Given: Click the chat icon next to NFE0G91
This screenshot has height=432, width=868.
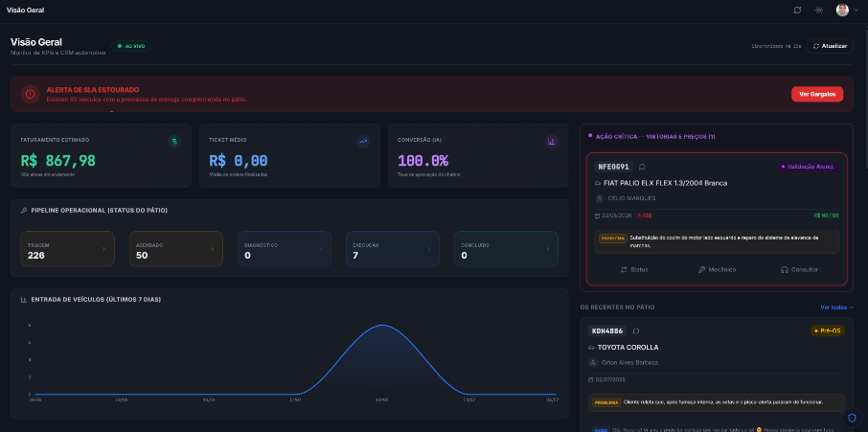Looking at the screenshot, I should (642, 167).
